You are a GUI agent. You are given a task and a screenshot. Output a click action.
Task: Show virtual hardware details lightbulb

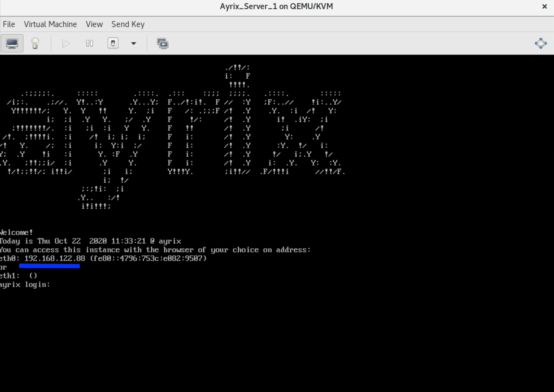coord(35,43)
